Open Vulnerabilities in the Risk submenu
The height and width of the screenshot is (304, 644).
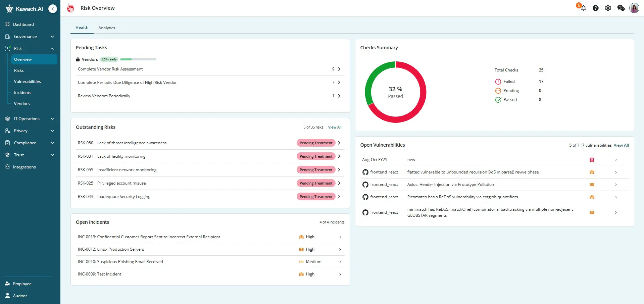point(28,82)
